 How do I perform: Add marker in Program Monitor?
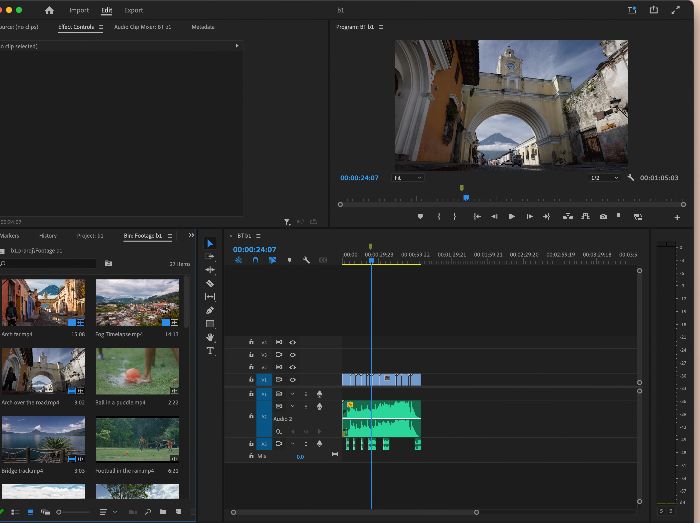[x=420, y=216]
